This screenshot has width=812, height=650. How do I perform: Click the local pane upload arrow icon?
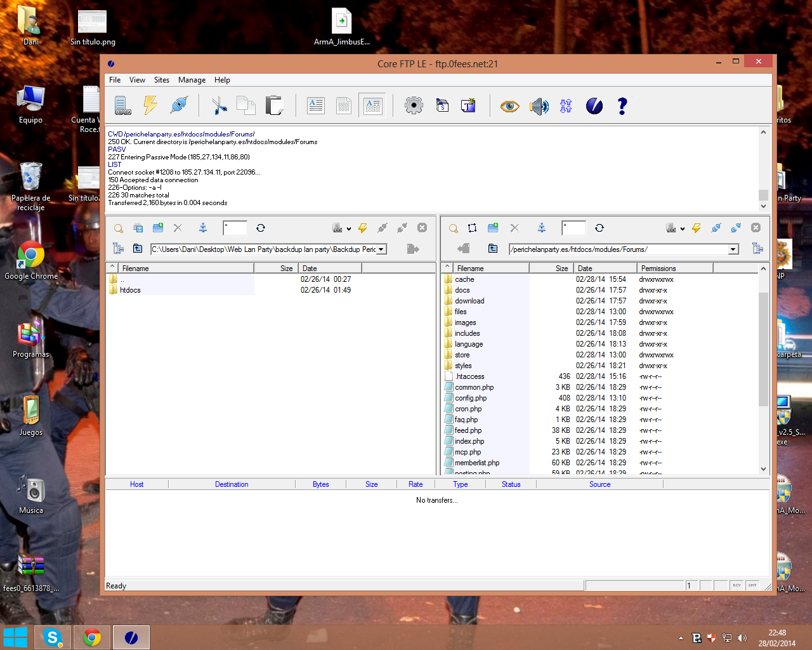click(x=413, y=249)
